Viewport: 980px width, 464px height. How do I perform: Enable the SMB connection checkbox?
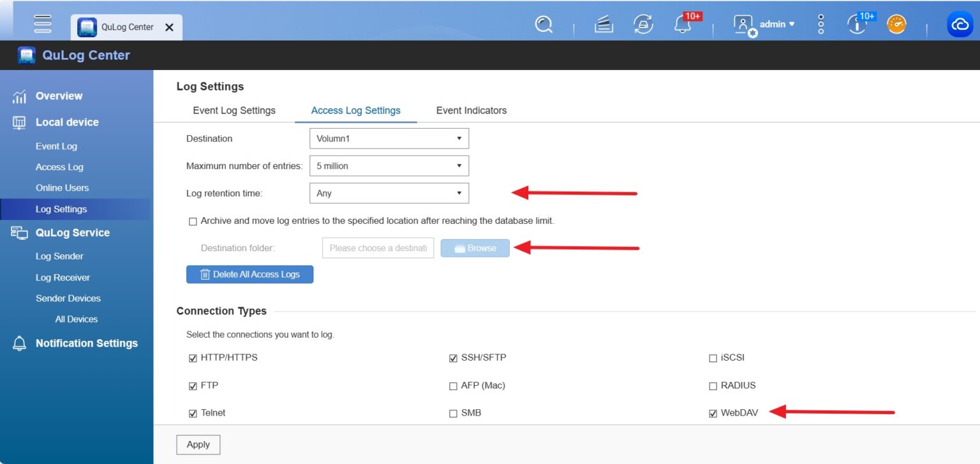(x=453, y=413)
